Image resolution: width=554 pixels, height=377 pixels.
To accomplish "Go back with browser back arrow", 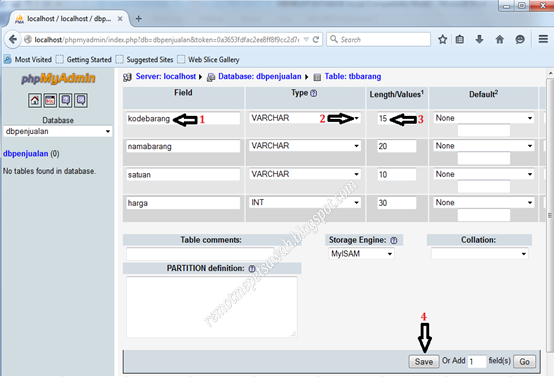I will (13, 39).
